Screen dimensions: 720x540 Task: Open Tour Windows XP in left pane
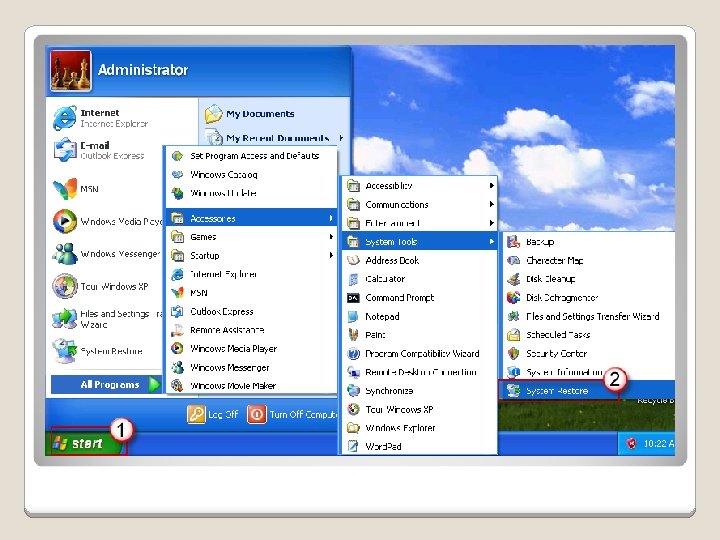101,286
